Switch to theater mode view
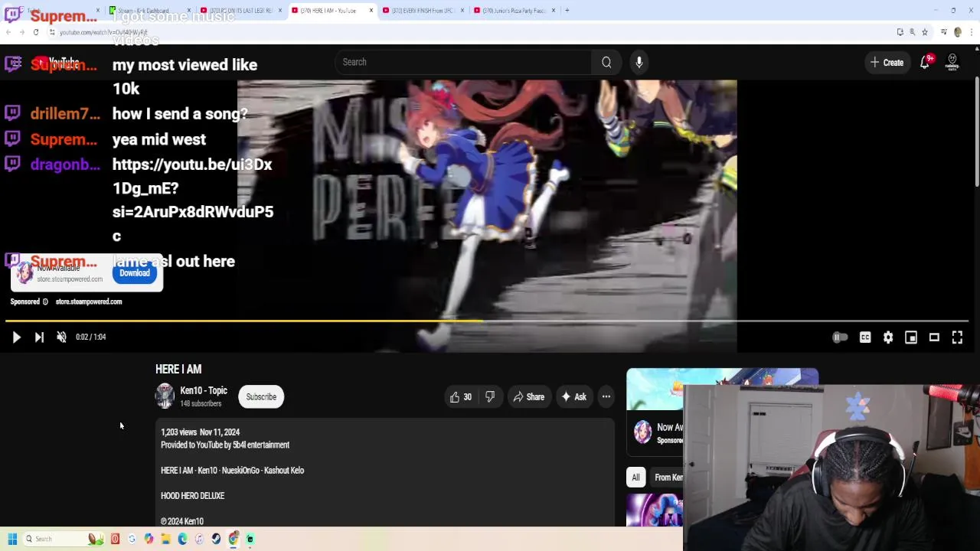 (x=934, y=337)
